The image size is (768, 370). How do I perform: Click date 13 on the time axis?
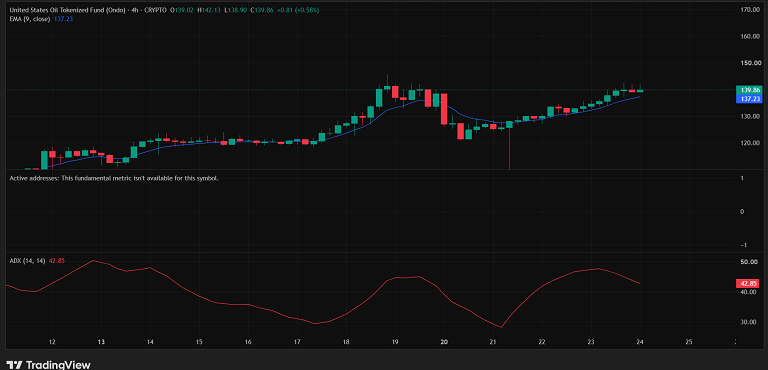101,342
